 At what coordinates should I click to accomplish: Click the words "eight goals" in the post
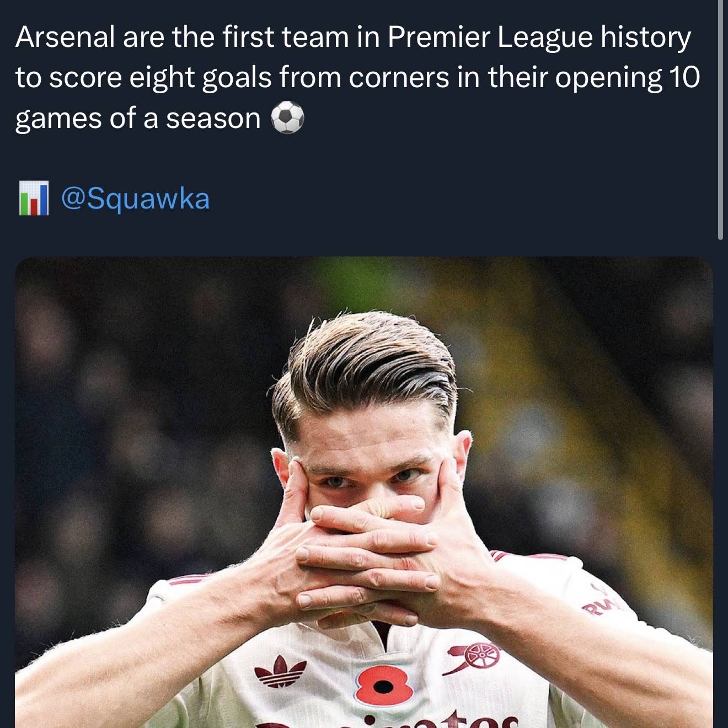(x=200, y=78)
